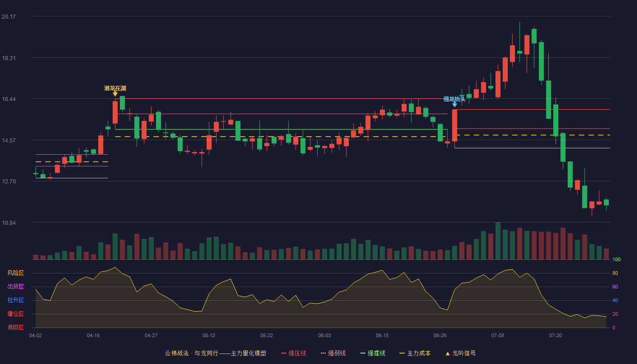
Task: Click the 80 indicator scale value
Action: [x=615, y=273]
